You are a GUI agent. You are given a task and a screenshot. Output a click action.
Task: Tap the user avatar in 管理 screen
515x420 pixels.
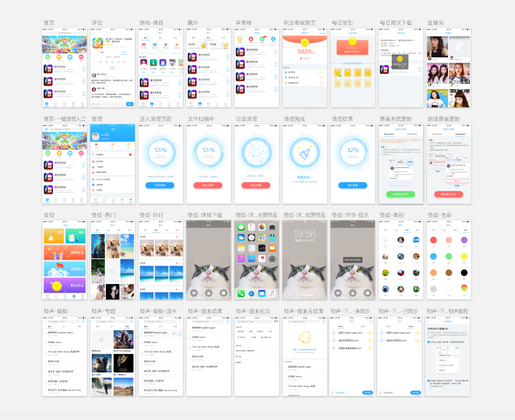click(95, 136)
